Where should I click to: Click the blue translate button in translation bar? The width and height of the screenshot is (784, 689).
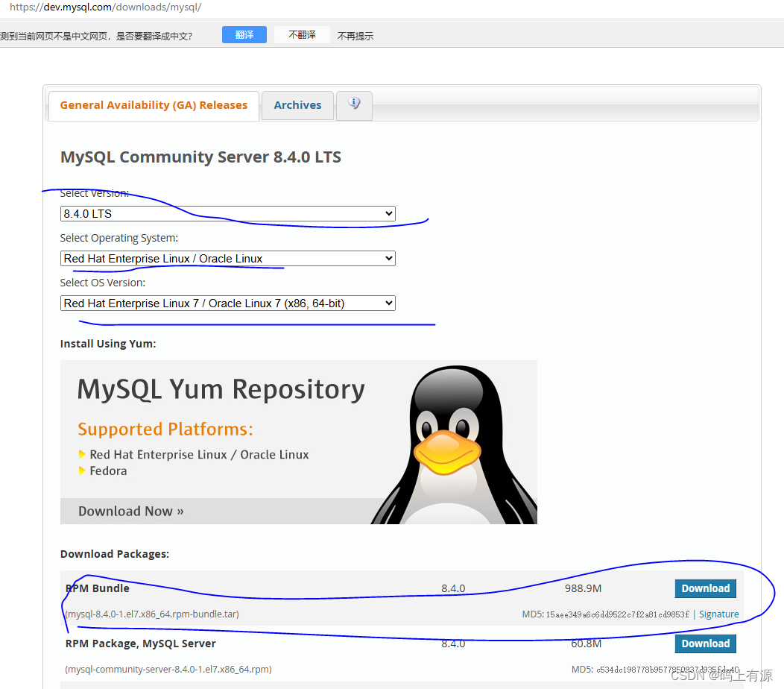point(244,34)
